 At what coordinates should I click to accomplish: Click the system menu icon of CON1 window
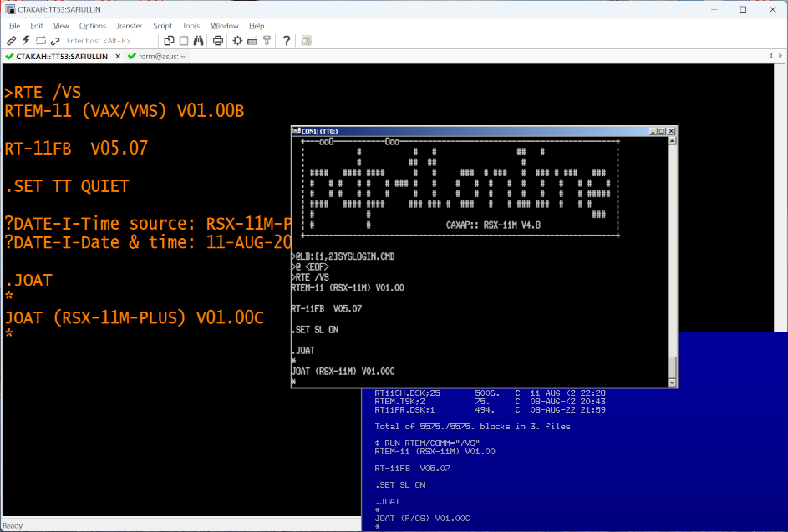297,131
